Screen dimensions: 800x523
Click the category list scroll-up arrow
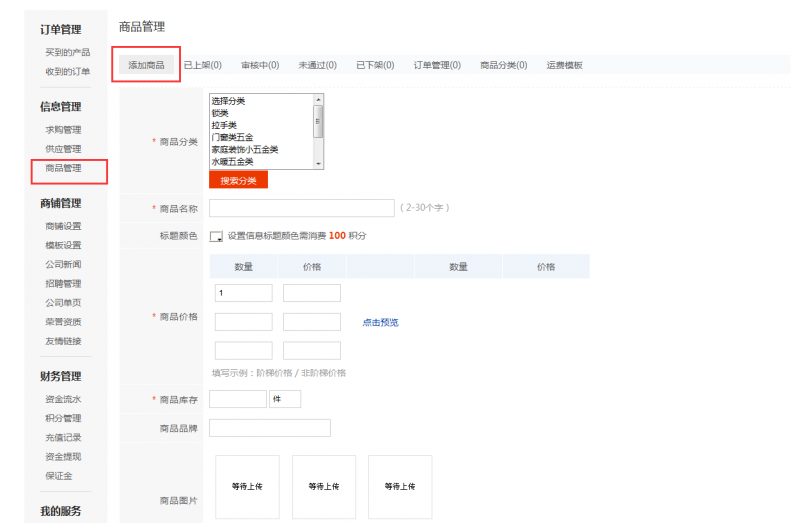click(x=318, y=99)
